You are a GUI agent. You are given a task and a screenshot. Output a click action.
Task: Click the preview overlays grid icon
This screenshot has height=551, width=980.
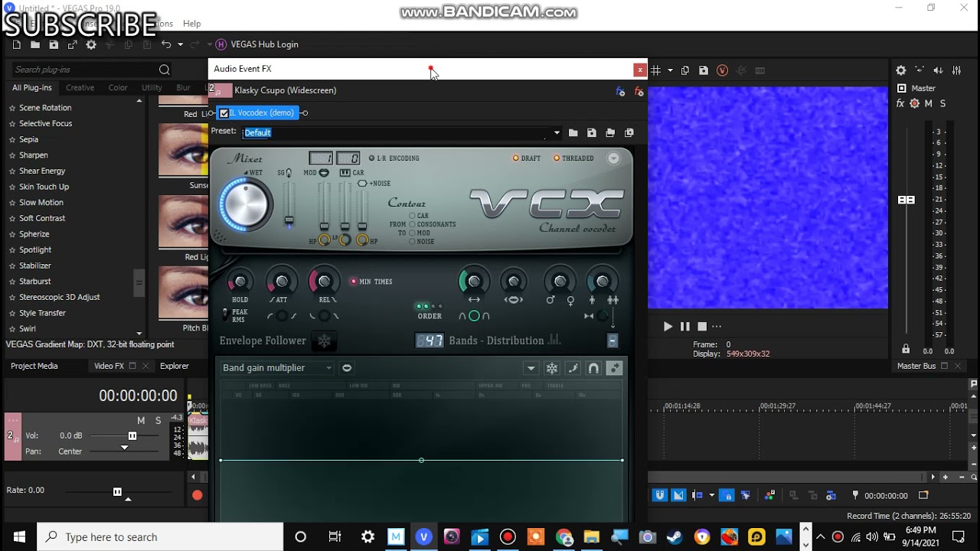pos(656,70)
